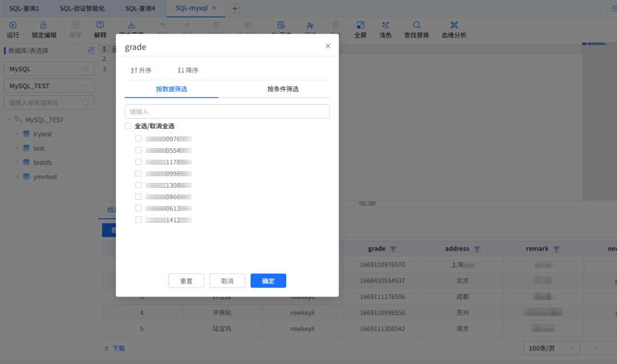Click the filter dialog search input field
The width and height of the screenshot is (617, 364).
227,111
